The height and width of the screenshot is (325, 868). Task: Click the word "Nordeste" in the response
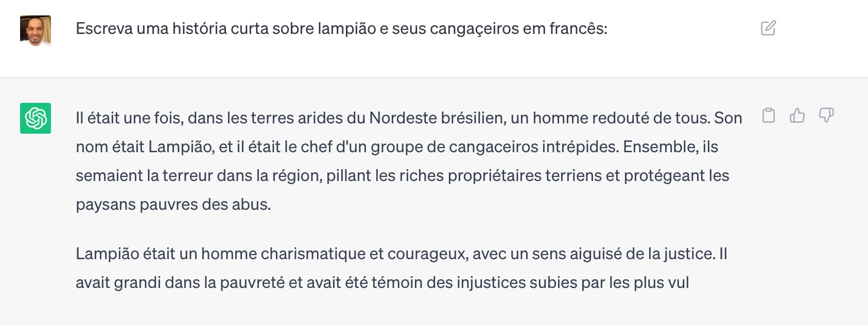(403, 118)
